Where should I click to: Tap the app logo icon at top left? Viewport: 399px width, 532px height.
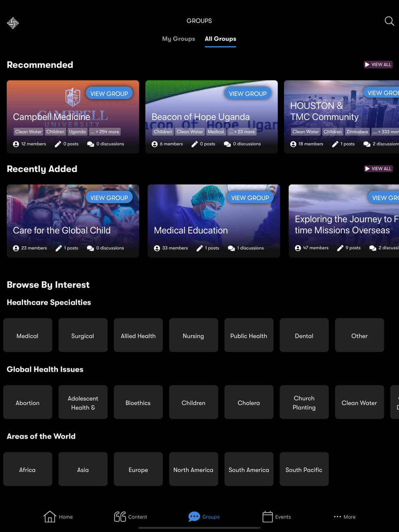click(13, 23)
